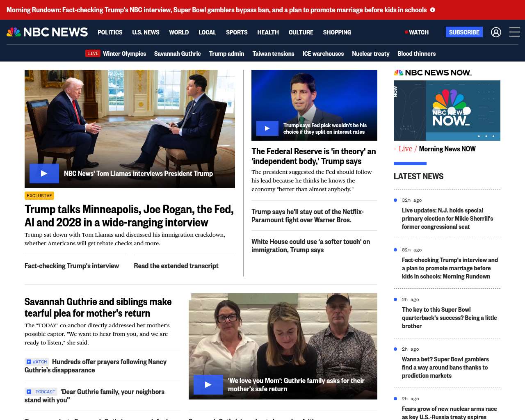
Task: Read the extended transcript link
Action: tap(176, 266)
